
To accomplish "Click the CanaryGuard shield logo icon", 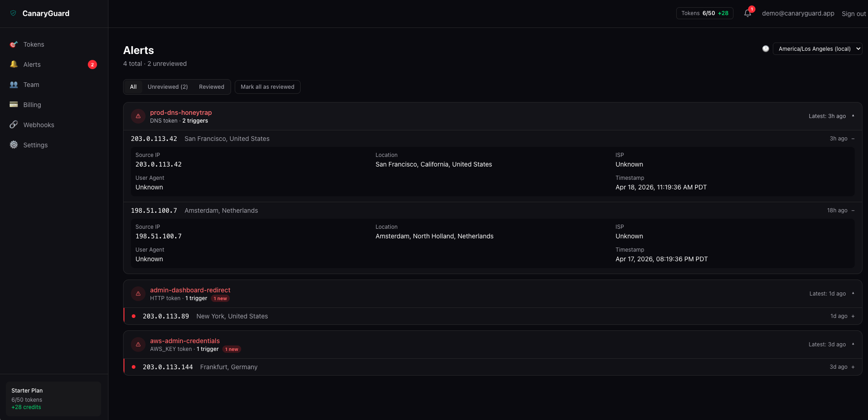I will click(13, 13).
